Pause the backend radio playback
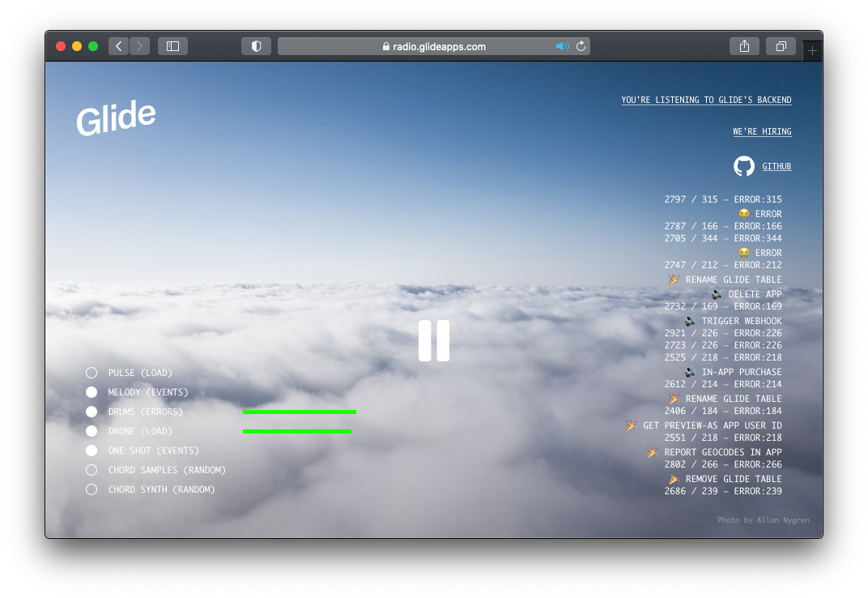 pos(434,340)
